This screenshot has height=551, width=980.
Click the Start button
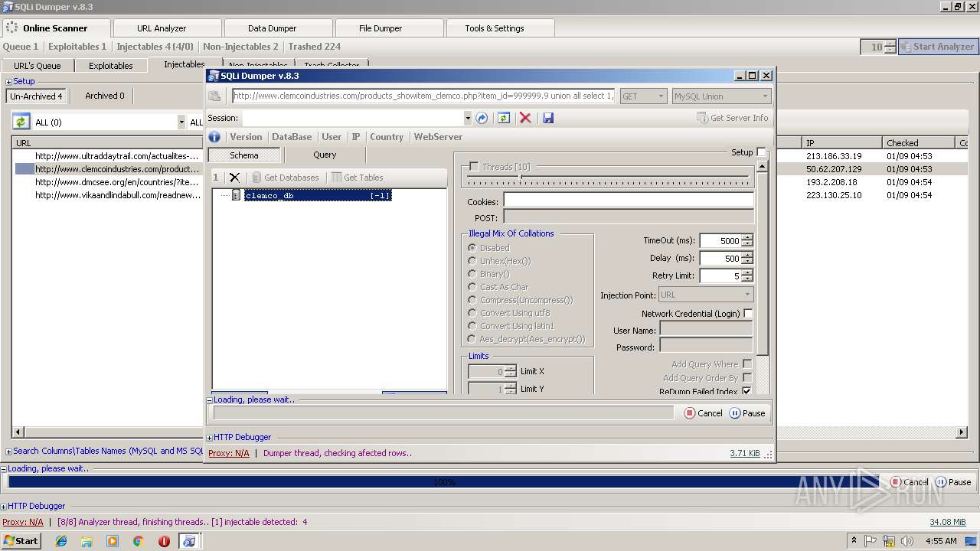[x=21, y=540]
